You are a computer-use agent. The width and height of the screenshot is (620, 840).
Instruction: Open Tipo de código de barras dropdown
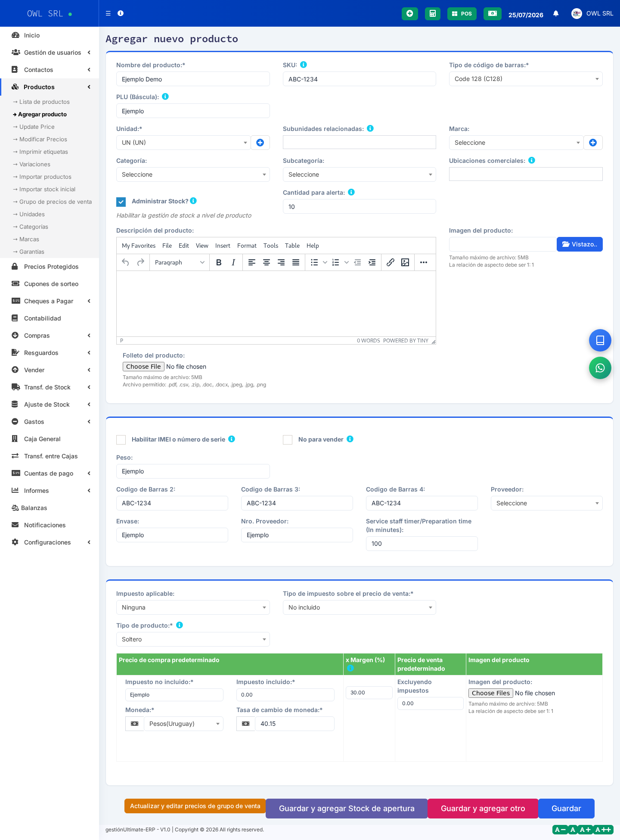(526, 79)
